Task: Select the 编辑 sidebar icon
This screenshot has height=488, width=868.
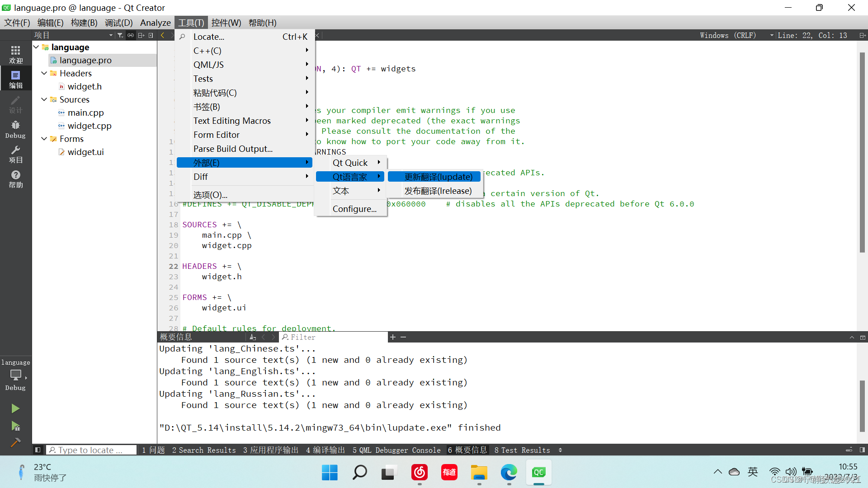Action: point(15,78)
